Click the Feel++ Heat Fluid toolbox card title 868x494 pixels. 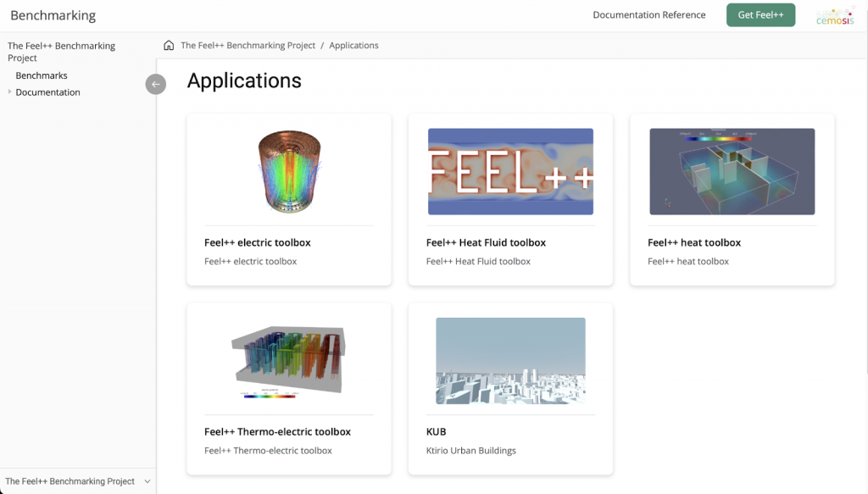486,242
